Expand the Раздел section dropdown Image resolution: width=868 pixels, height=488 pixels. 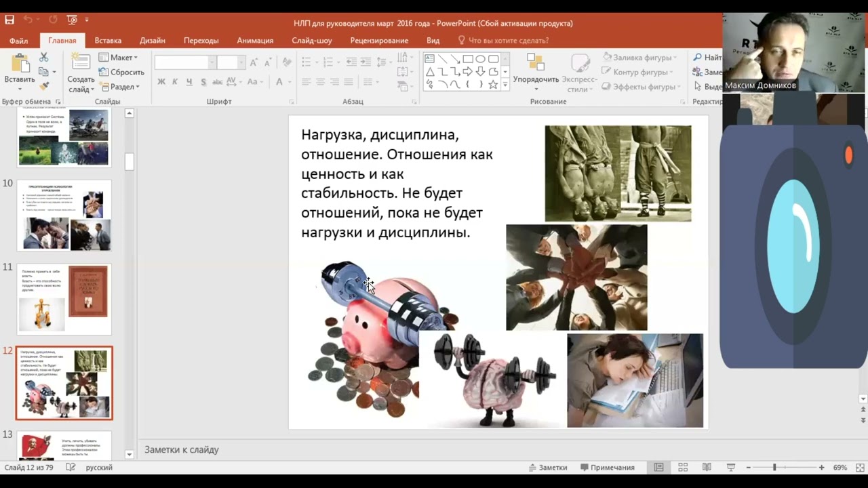coord(120,87)
